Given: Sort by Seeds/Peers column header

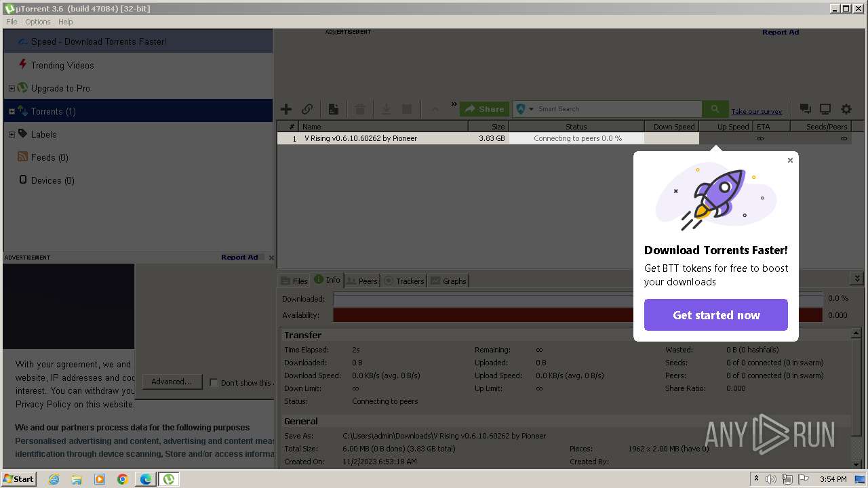Looking at the screenshot, I should click(821, 127).
